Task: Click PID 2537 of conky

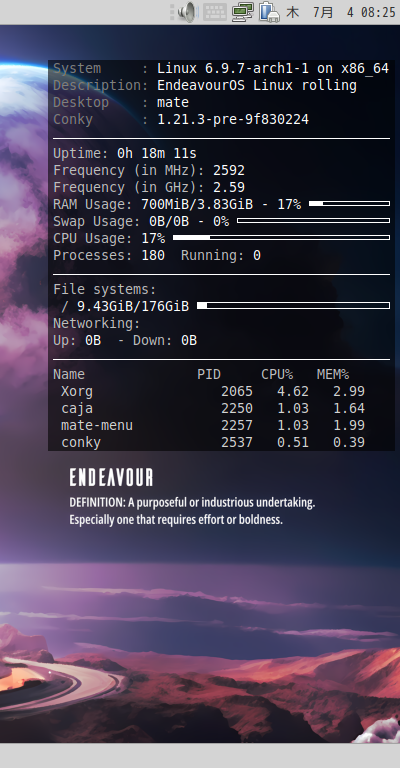Action: click(x=237, y=442)
